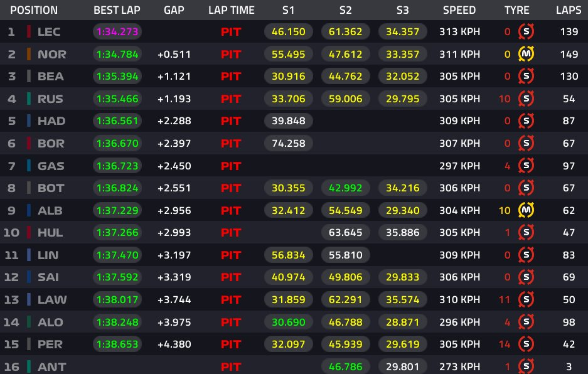Click ALO's soft tyre icon
The image size is (588, 374).
tap(527, 322)
